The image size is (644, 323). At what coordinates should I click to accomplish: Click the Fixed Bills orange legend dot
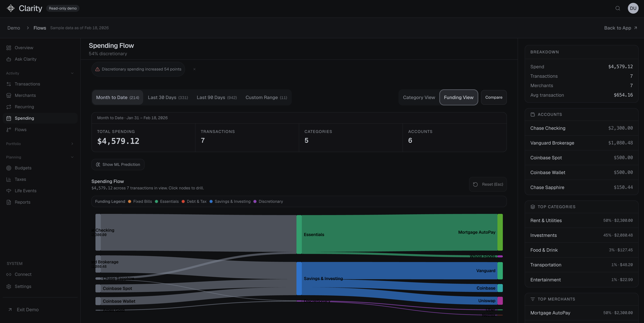(x=130, y=201)
